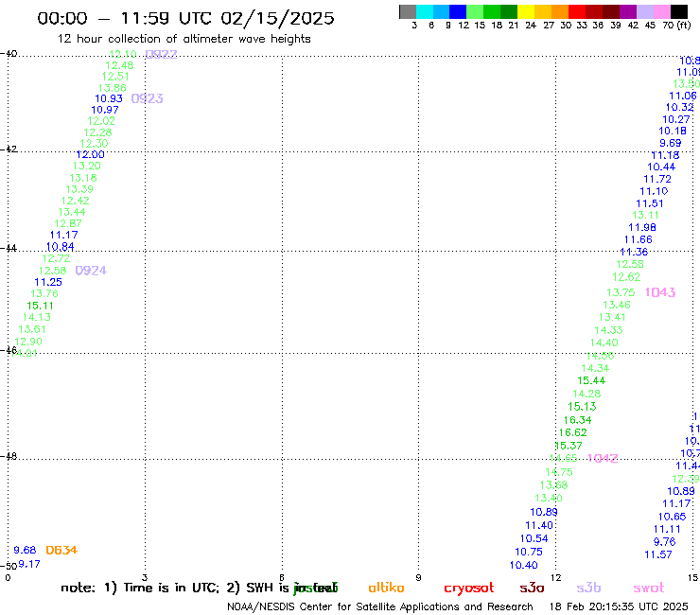Click the dark blue 12 ft legend swatch

click(458, 12)
